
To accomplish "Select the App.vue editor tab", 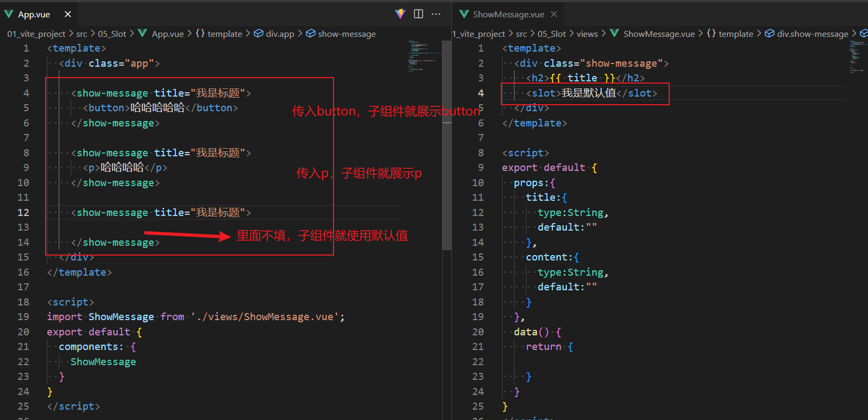I will coord(38,14).
